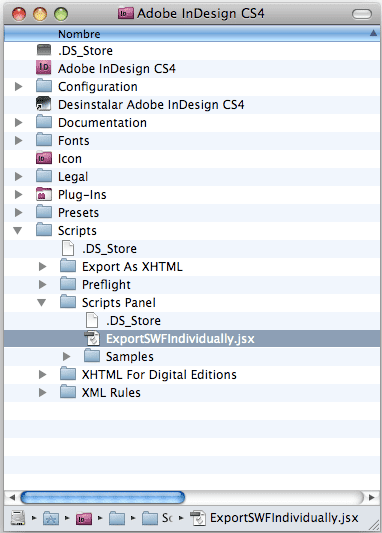Select the Documentation folder row
The image size is (382, 533).
coord(192,122)
